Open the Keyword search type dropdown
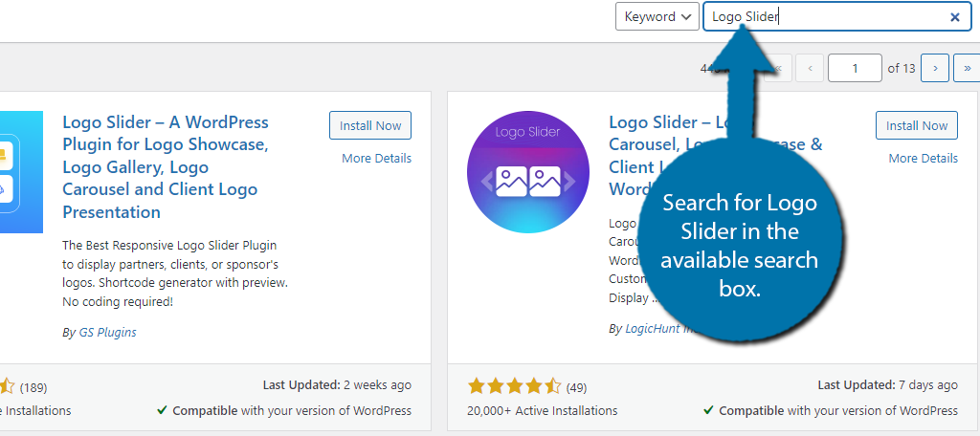 pos(657,17)
